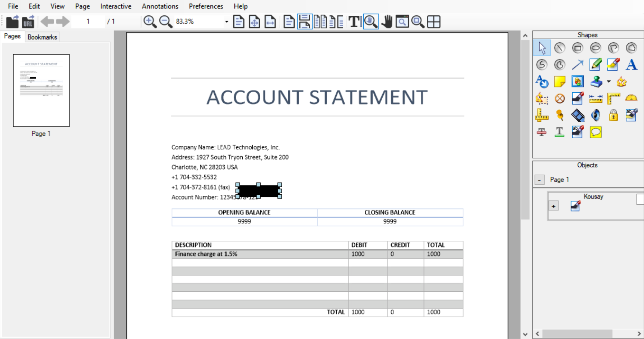644x339 pixels.
Task: Select the Sticky Note annotation tool
Action: (560, 81)
